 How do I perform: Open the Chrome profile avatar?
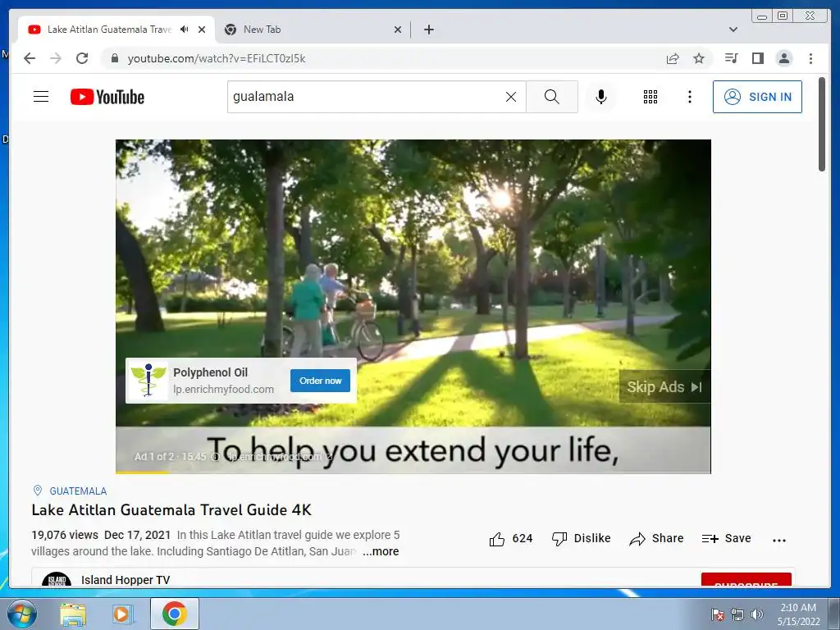(x=783, y=58)
